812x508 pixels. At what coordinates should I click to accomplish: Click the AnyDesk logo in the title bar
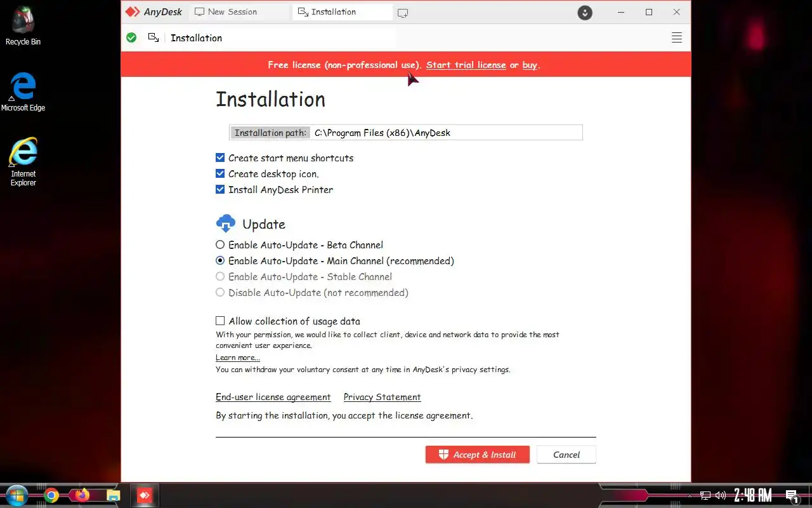click(154, 12)
